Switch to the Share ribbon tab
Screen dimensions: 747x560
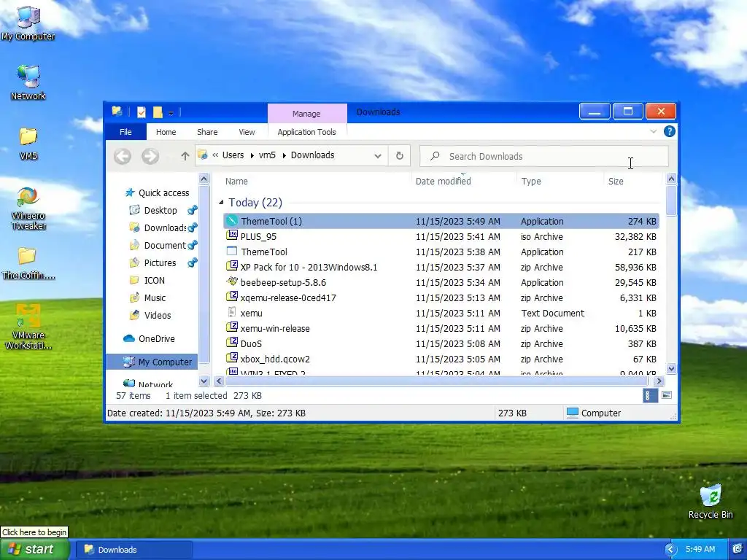click(207, 132)
